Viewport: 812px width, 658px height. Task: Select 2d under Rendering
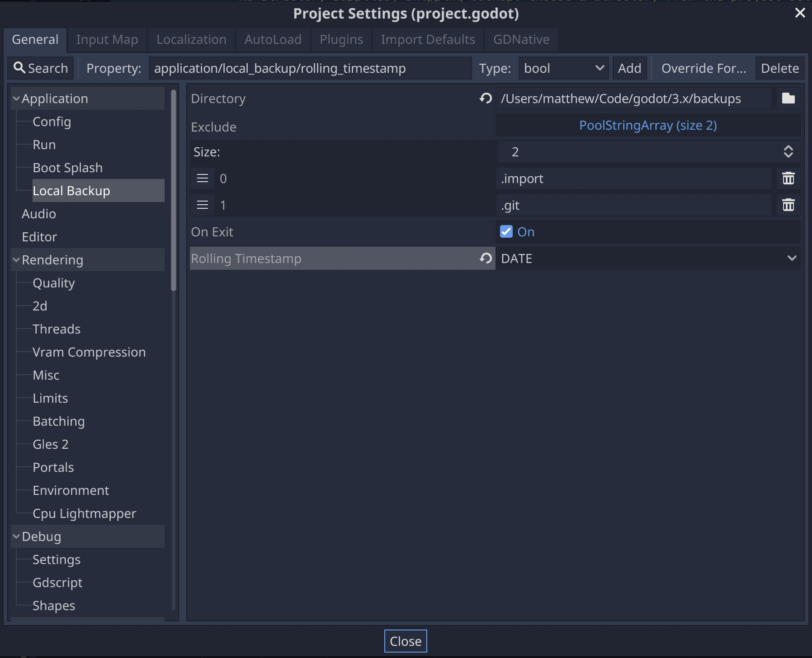tap(40, 306)
